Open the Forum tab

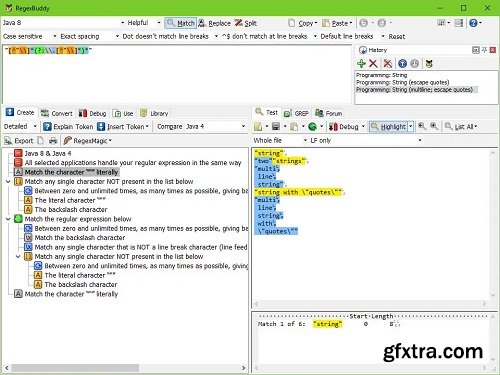coord(329,113)
